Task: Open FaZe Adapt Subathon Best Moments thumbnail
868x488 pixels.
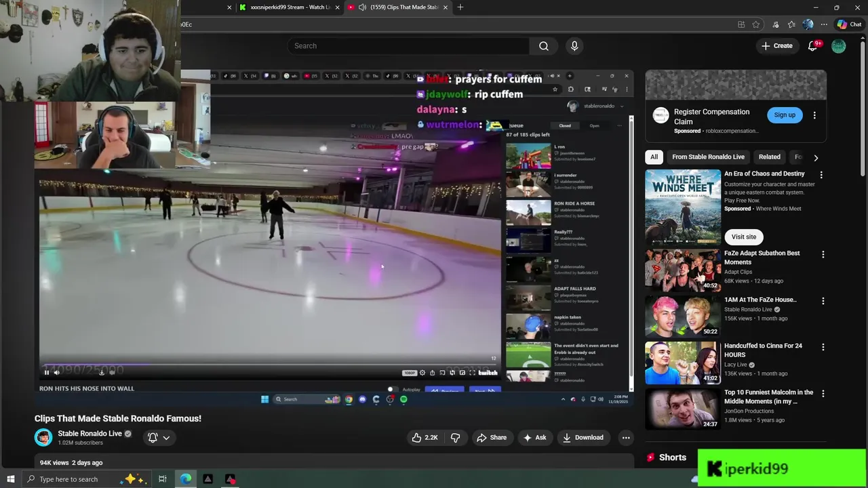Action: (x=683, y=270)
